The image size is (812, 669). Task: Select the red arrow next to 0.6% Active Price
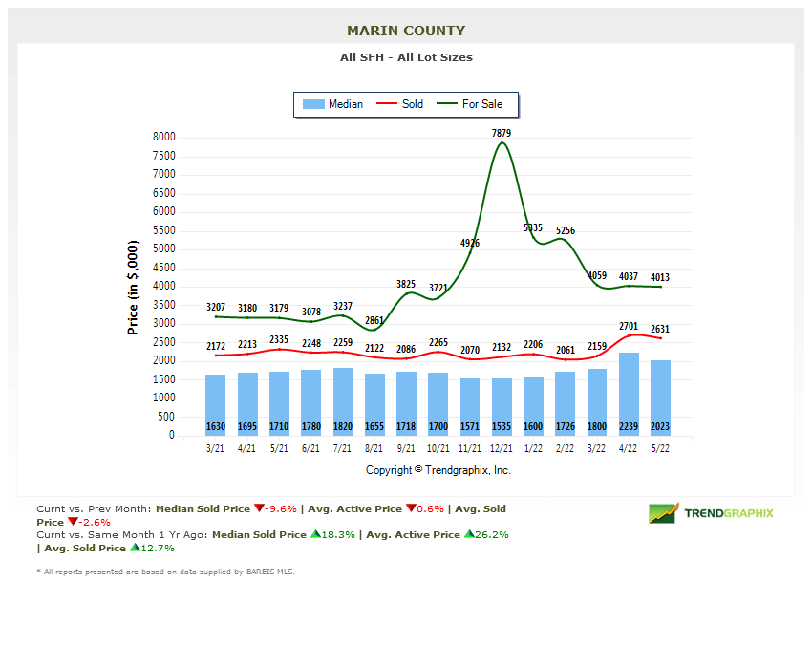click(x=411, y=508)
